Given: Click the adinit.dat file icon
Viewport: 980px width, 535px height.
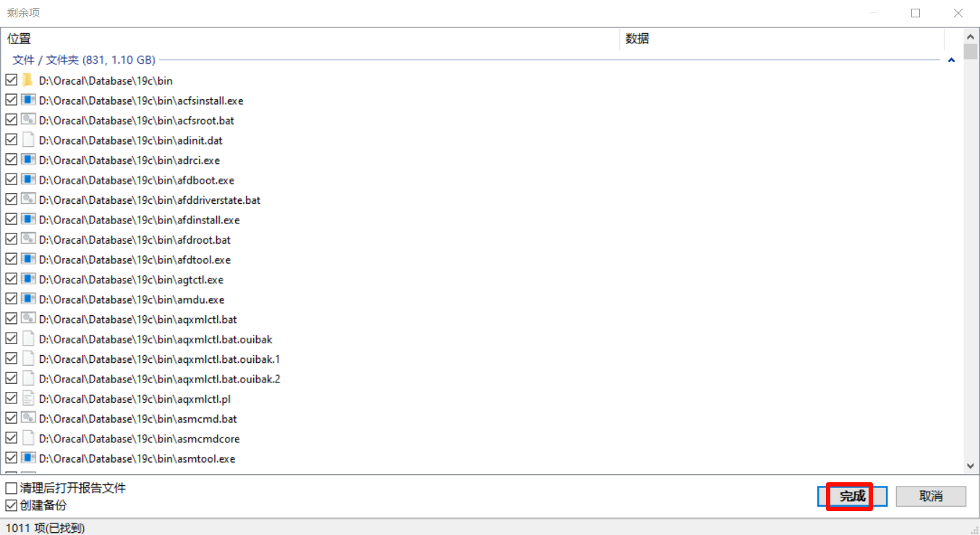Looking at the screenshot, I should click(28, 140).
